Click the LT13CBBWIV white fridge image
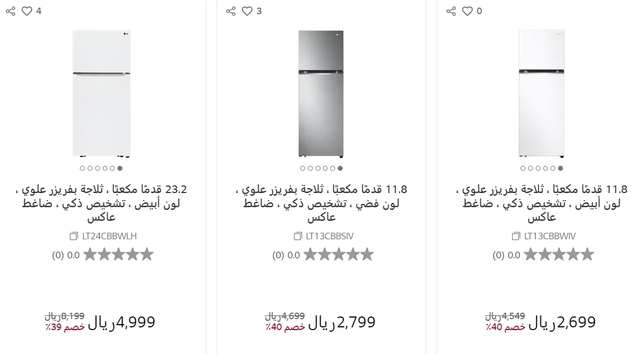The image size is (644, 354). click(542, 93)
